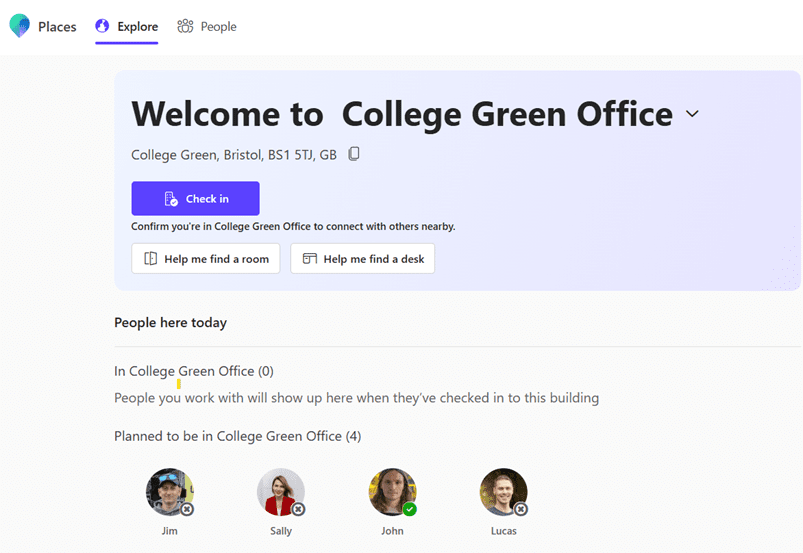Click the desk icon in the find-a-desk button

(x=309, y=259)
